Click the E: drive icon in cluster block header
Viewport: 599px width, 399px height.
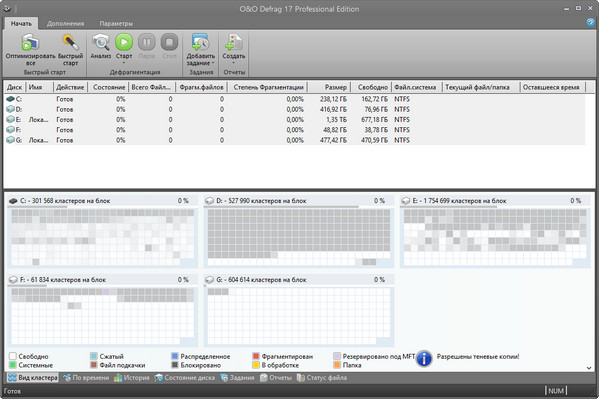(x=406, y=201)
